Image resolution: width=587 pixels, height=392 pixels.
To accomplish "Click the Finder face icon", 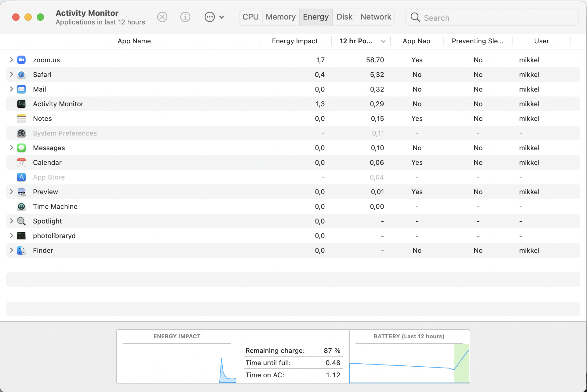I will (x=21, y=250).
